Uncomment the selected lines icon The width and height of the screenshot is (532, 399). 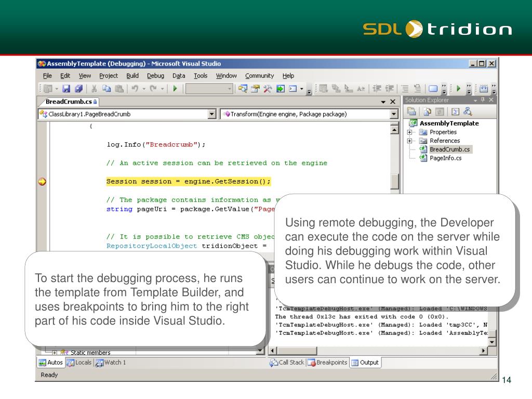click(417, 89)
